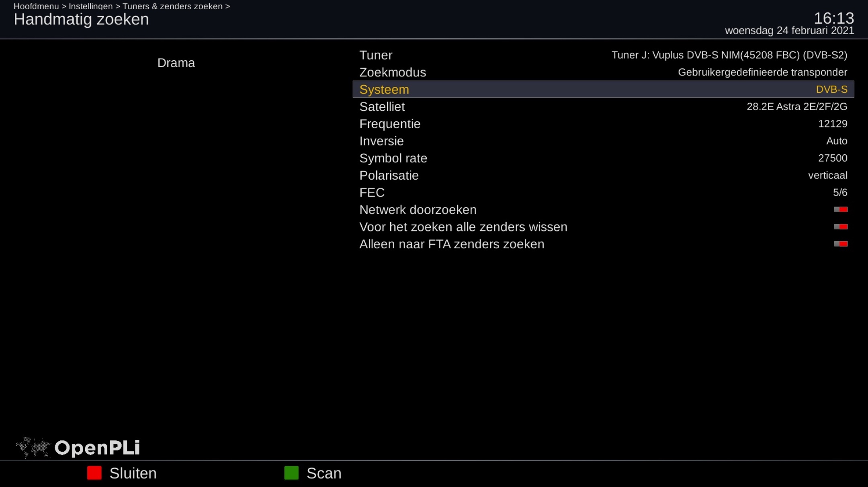Change the Systeem value DVB-S
This screenshot has height=487, width=868.
831,90
